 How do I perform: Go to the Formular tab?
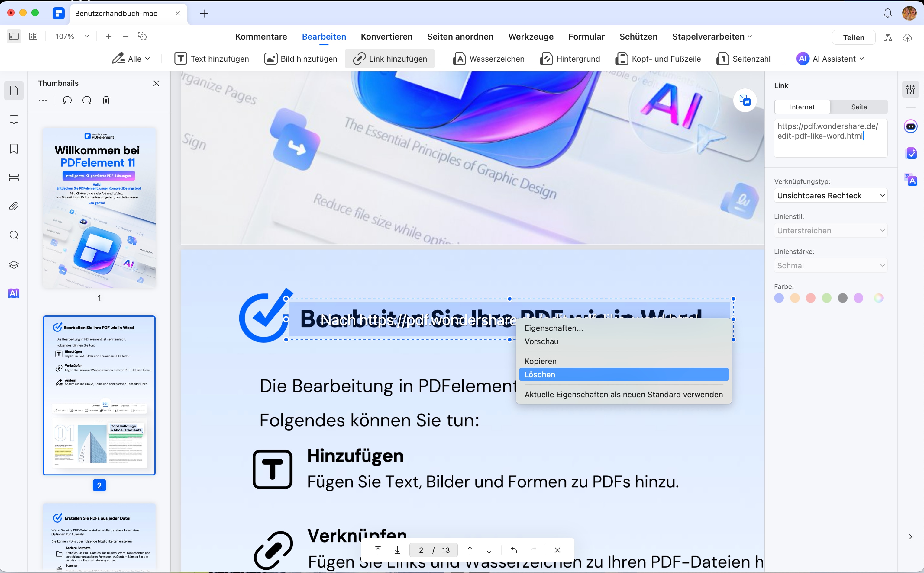[586, 37]
